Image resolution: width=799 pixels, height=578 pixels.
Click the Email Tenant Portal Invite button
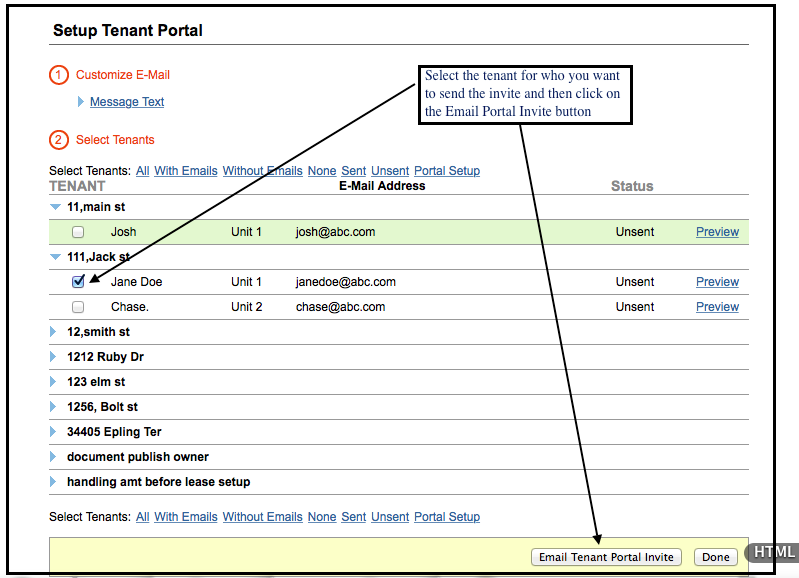(x=606, y=557)
